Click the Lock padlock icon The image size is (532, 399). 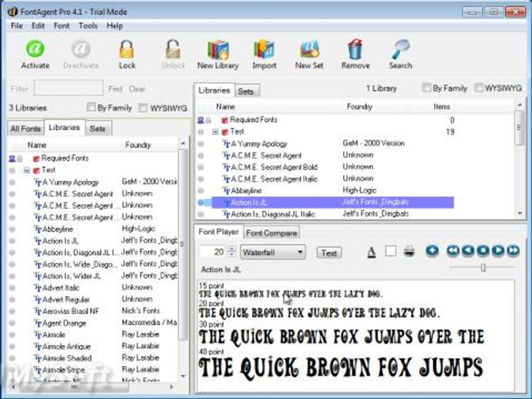(127, 49)
